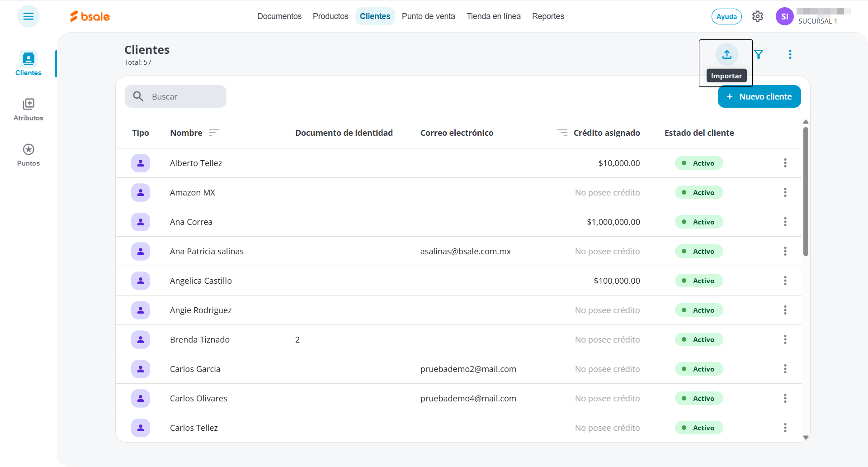
Task: Go to the Productos menu
Action: (330, 16)
